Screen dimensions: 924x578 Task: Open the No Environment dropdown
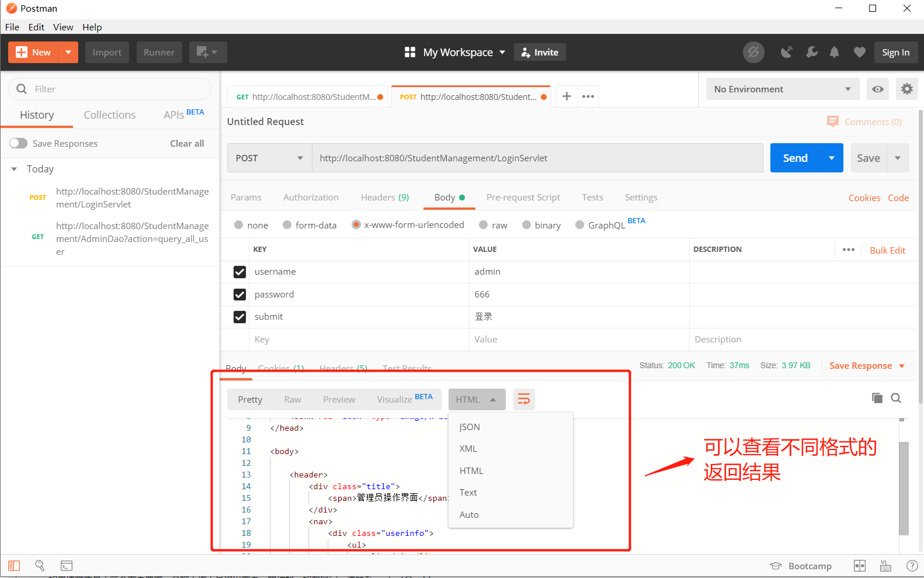[x=783, y=89]
